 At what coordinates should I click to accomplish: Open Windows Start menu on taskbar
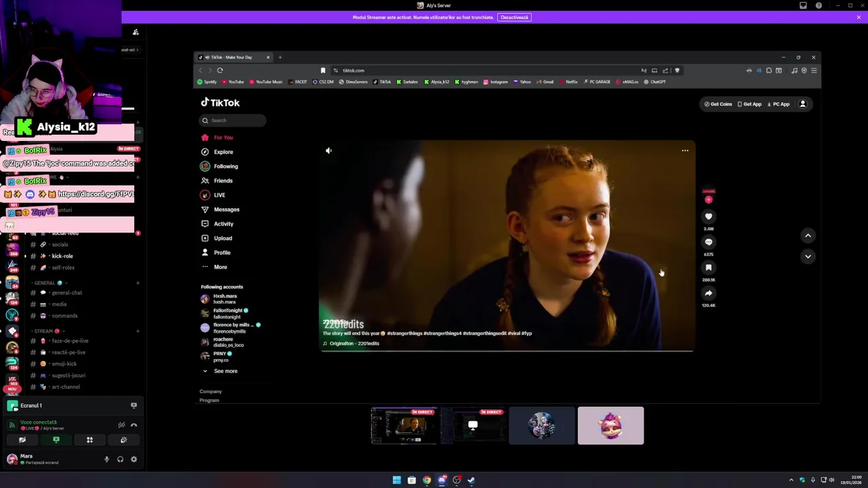pos(397,480)
